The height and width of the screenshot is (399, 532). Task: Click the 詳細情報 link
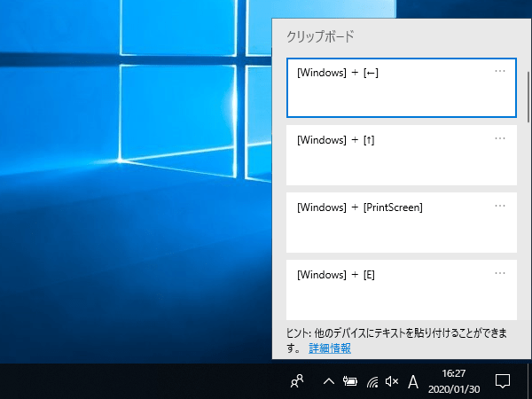[329, 348]
